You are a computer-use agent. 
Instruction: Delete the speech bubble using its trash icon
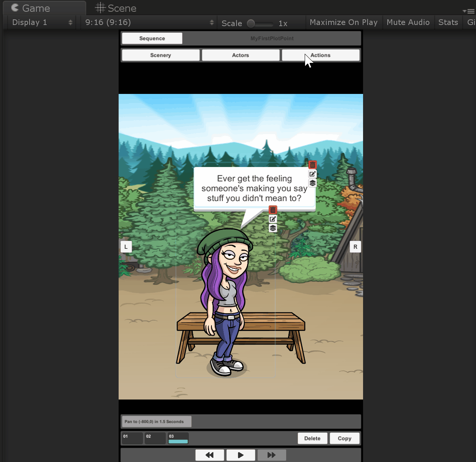coord(312,164)
